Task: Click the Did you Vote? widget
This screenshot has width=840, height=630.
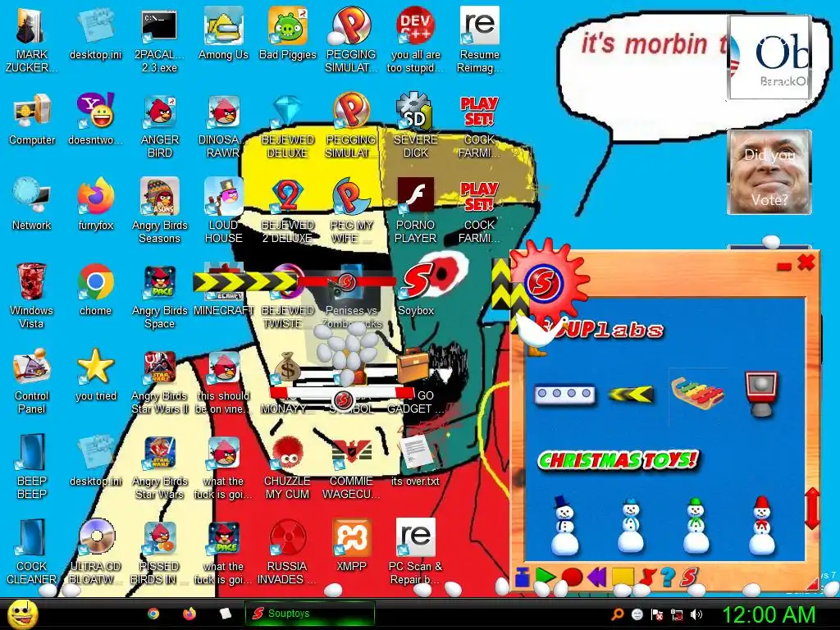Action: click(x=769, y=172)
